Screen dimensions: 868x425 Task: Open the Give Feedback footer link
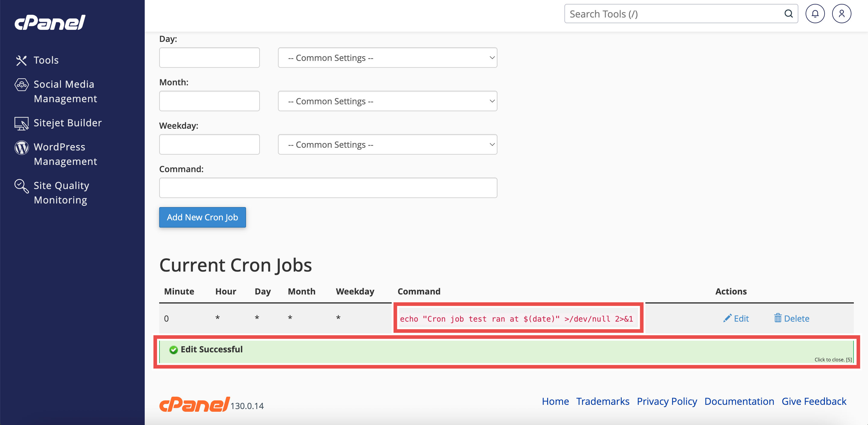click(813, 401)
